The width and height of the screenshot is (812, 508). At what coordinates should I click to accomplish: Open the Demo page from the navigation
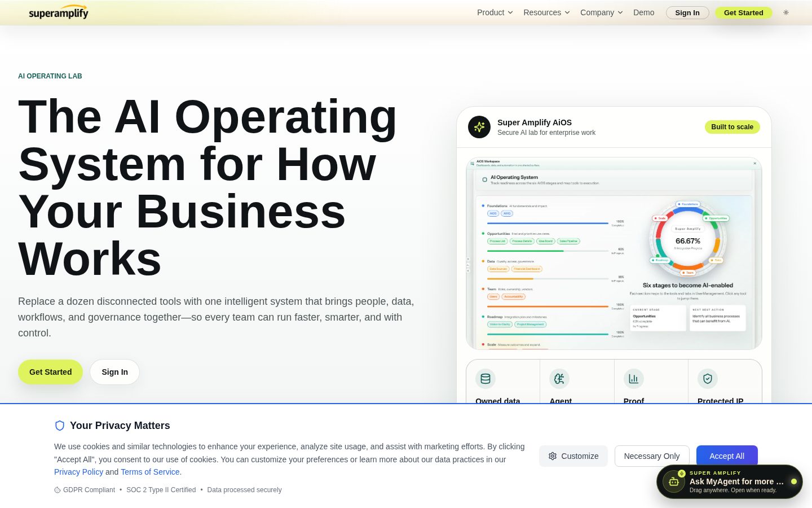coord(643,12)
